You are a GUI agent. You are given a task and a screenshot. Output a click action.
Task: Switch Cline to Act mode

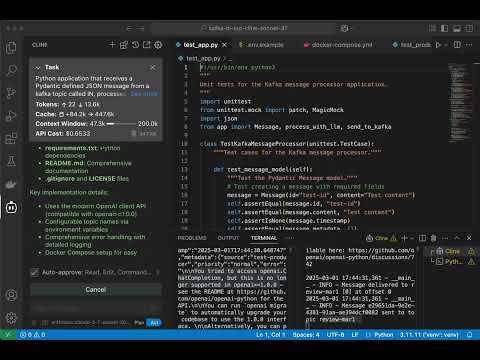154,323
